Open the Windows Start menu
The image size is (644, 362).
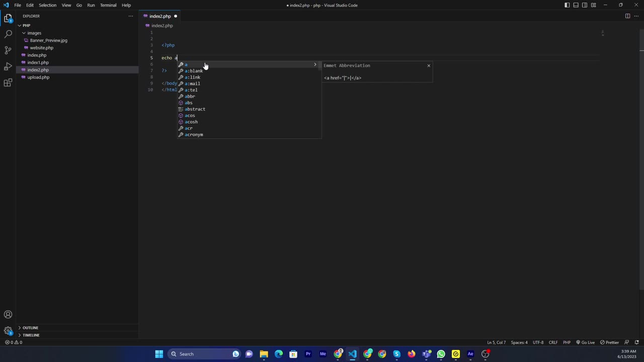[x=159, y=354]
